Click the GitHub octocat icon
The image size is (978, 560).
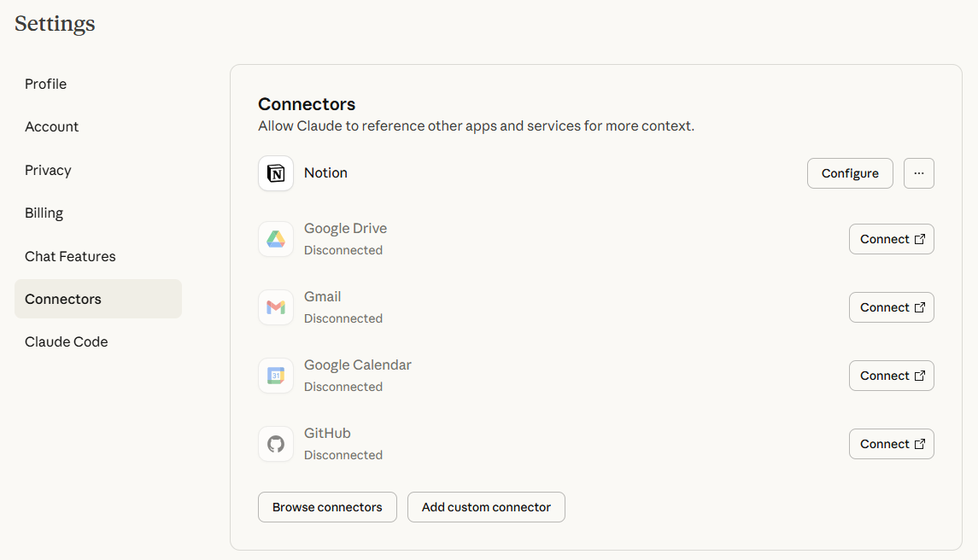[x=276, y=444]
